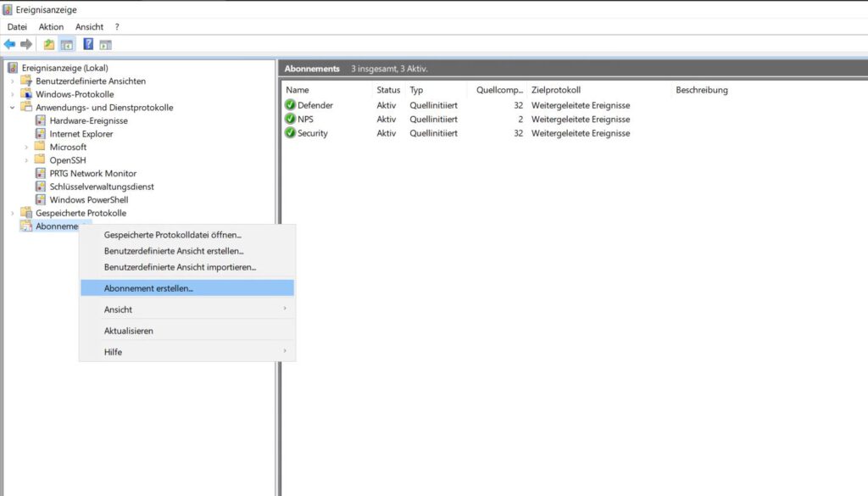Open the Datei menu

tap(16, 26)
